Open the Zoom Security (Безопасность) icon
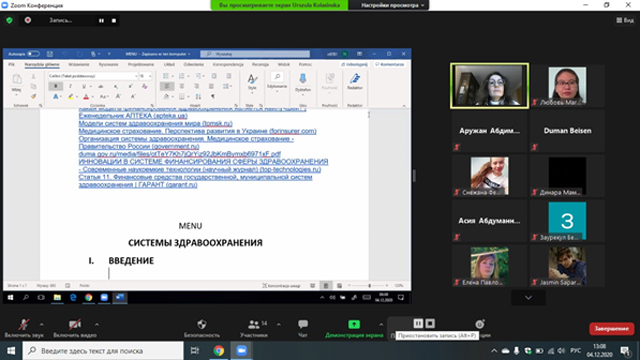Image resolution: width=640 pixels, height=360 pixels. click(x=202, y=324)
